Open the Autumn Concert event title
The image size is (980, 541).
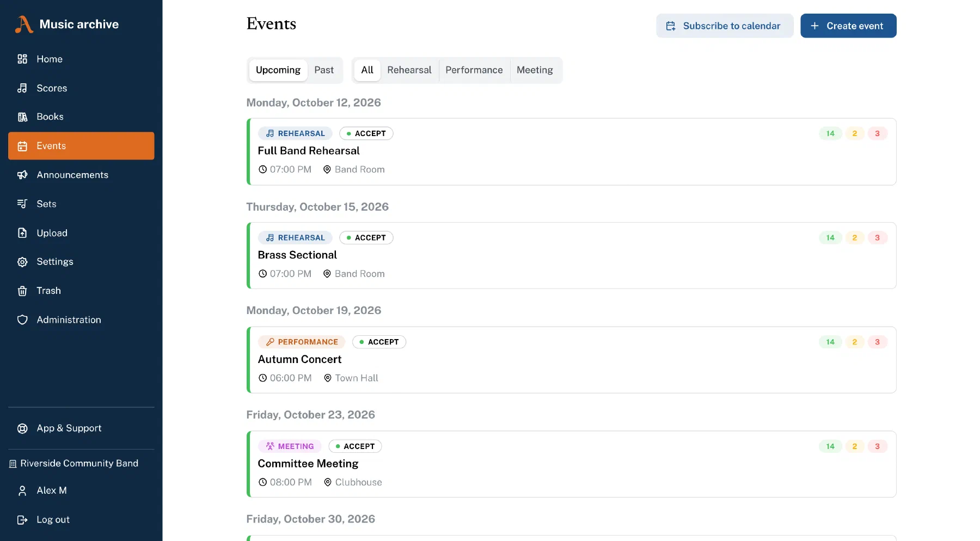pos(299,359)
